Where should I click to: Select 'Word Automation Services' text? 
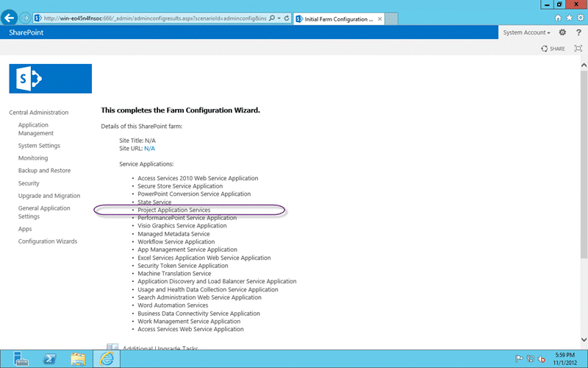click(173, 305)
